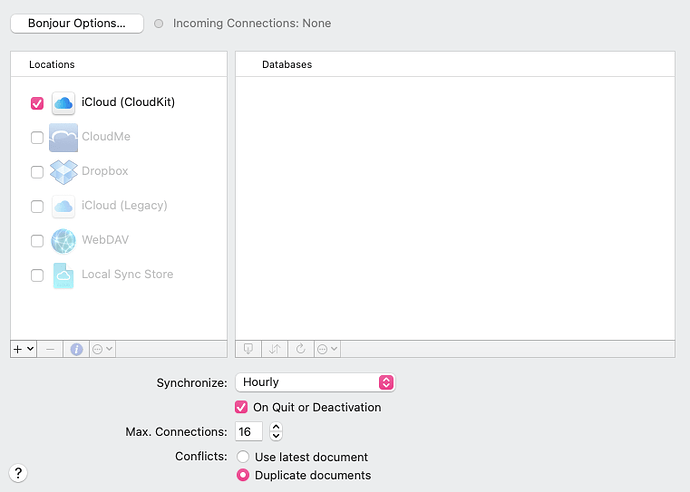This screenshot has width=690, height=492.
Task: Click the remove location minus button
Action: coord(51,349)
